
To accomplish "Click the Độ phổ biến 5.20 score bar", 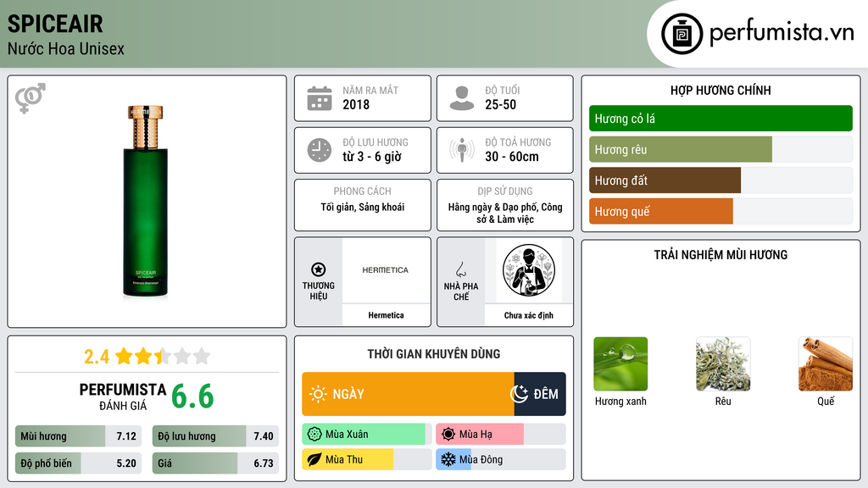I will (78, 463).
